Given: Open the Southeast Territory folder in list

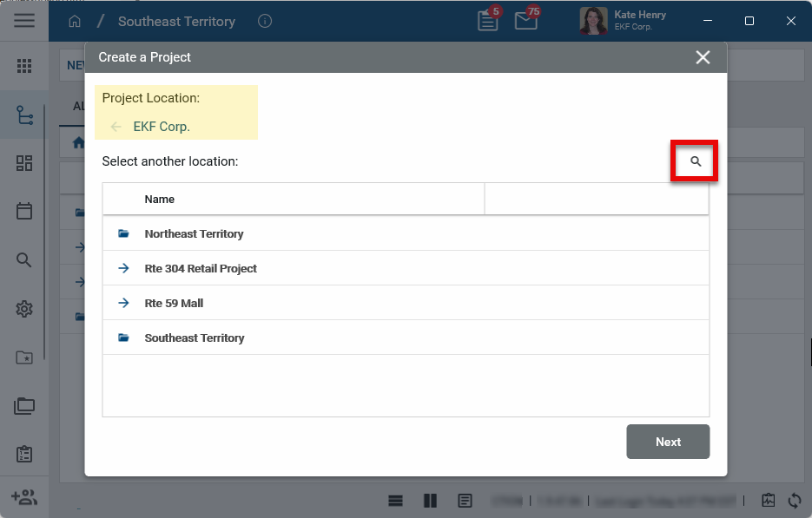Looking at the screenshot, I should point(195,338).
